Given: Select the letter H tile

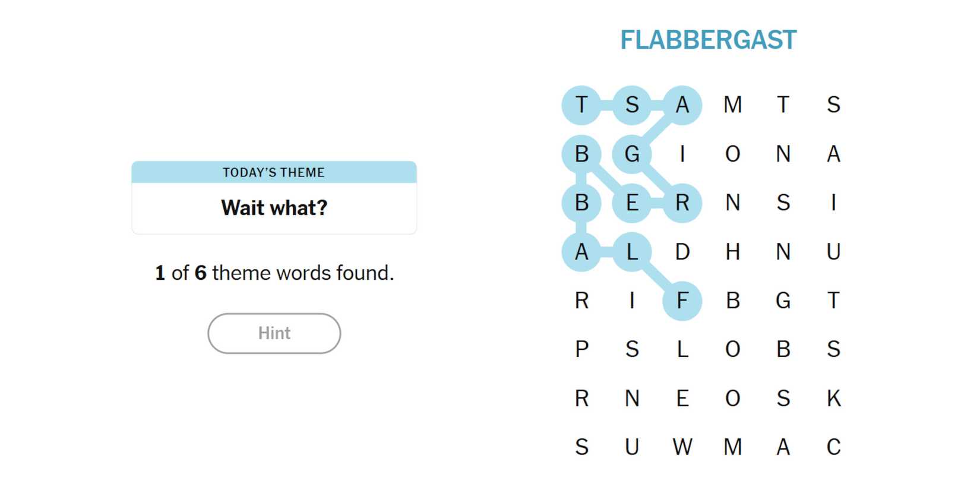Looking at the screenshot, I should pos(732,252).
